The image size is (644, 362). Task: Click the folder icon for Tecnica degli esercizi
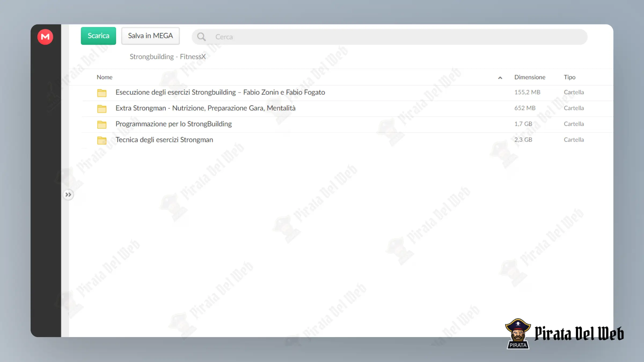(102, 140)
